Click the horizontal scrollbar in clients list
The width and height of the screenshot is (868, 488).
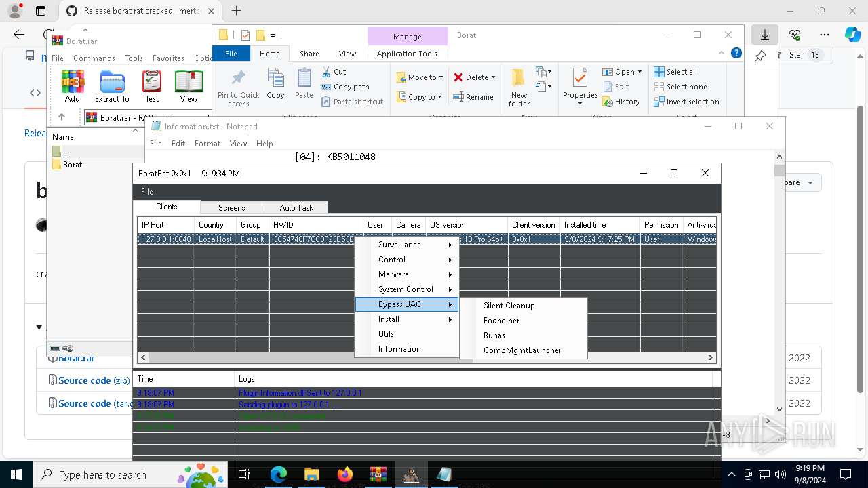click(311, 357)
